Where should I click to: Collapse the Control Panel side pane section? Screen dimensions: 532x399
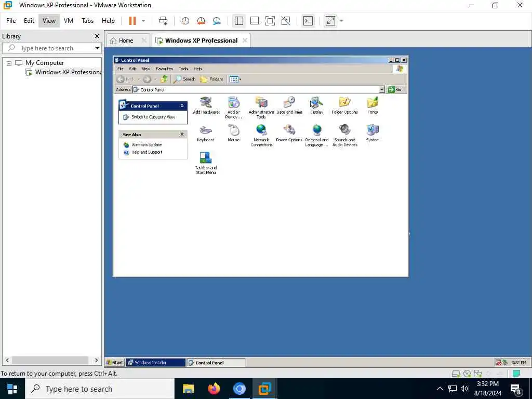click(182, 106)
